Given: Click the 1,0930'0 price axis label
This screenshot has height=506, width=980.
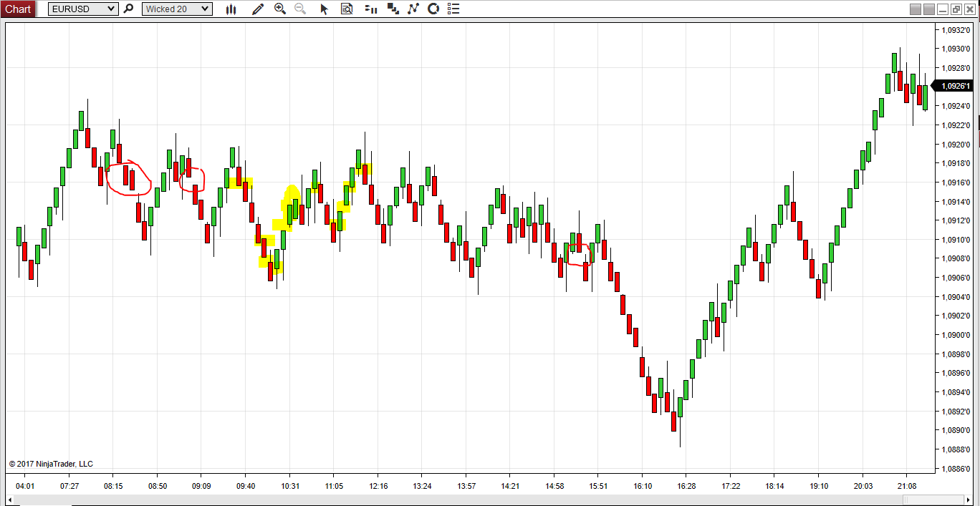Looking at the screenshot, I should [956, 49].
